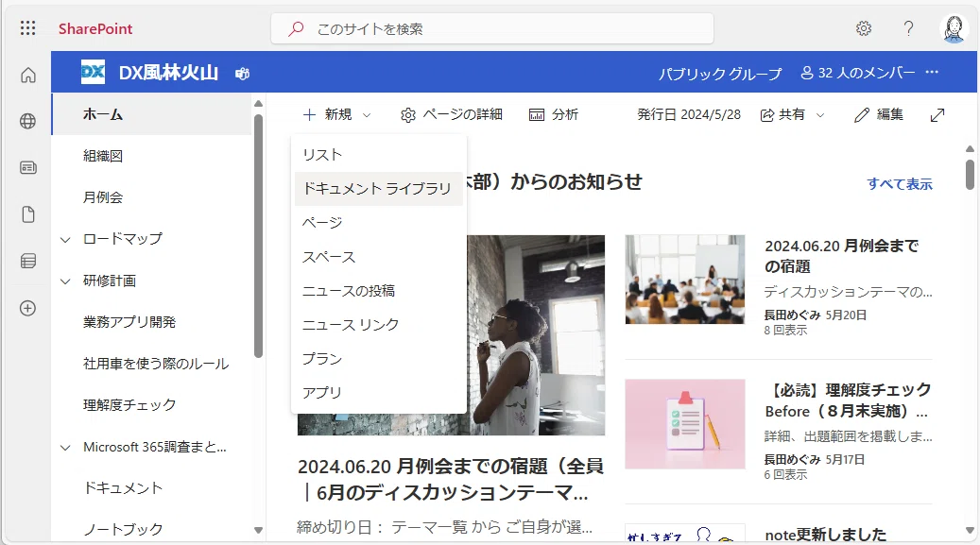This screenshot has height=545, width=980.
Task: Select ニュース リンク from the menu
Action: coord(379,324)
